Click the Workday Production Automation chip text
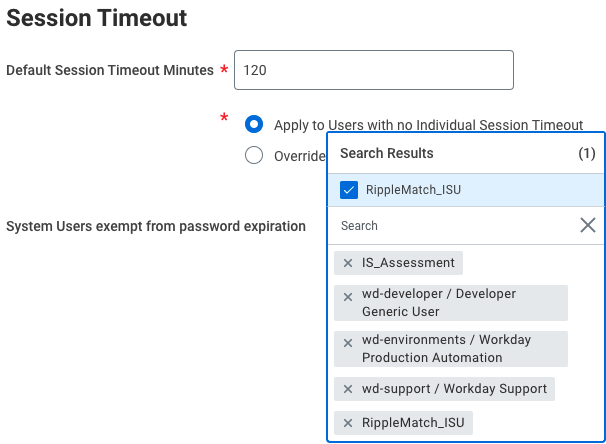The image size is (606, 444). click(x=446, y=348)
